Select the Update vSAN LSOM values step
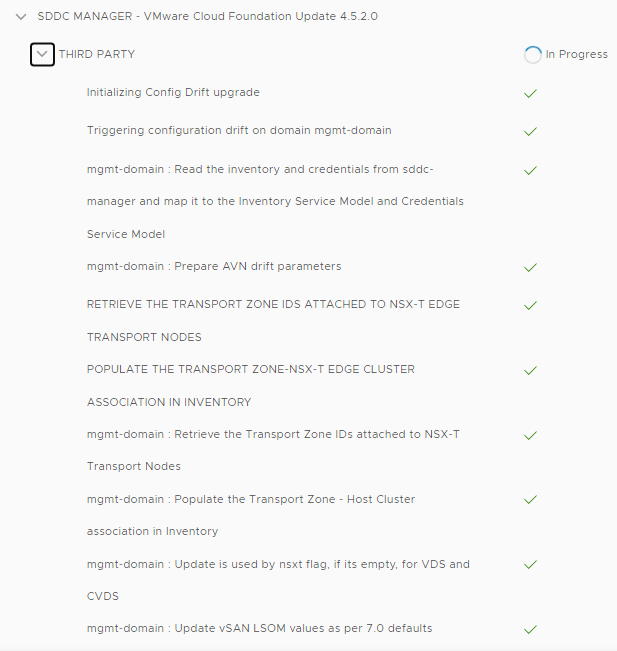This screenshot has width=617, height=651. point(259,629)
